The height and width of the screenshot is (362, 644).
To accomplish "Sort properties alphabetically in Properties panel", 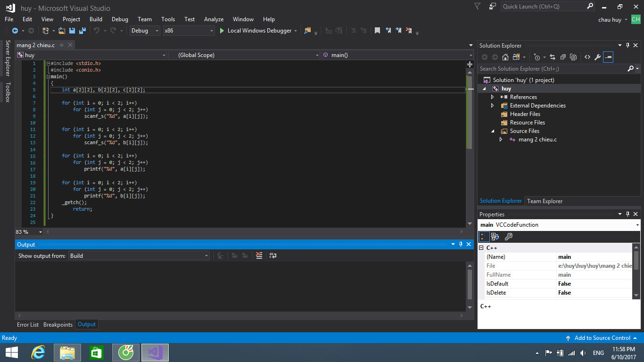I will [x=495, y=237].
